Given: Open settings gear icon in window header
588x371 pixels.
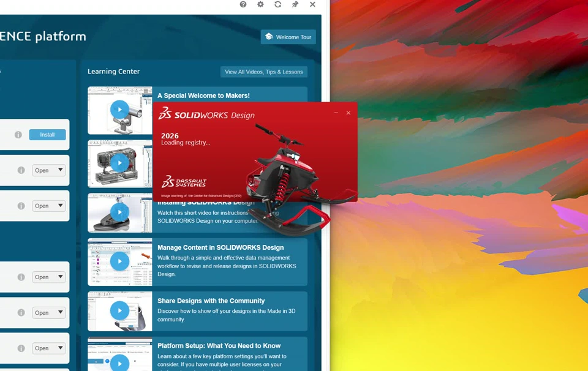Looking at the screenshot, I should pos(260,4).
